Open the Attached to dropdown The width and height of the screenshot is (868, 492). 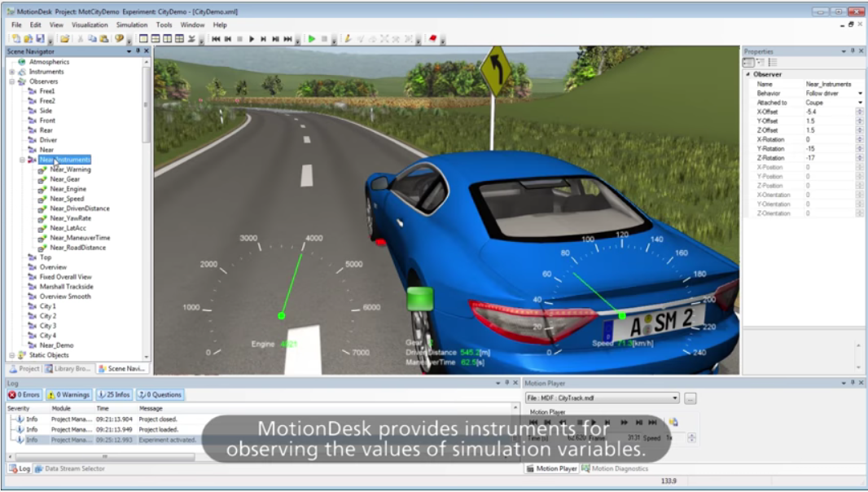pyautogui.click(x=860, y=103)
